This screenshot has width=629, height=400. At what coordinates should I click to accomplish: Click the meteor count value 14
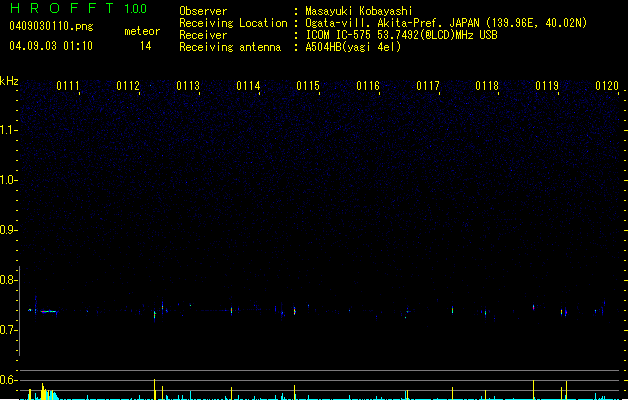146,46
